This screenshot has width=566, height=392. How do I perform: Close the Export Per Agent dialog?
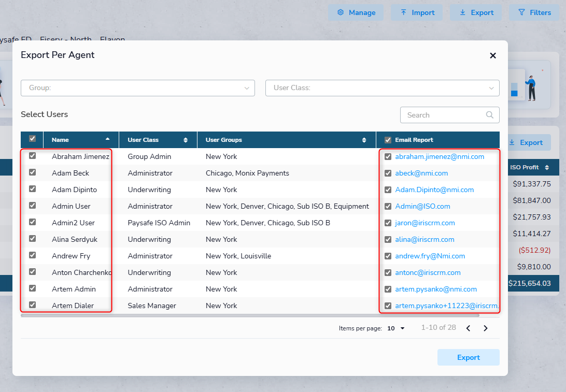pyautogui.click(x=492, y=55)
